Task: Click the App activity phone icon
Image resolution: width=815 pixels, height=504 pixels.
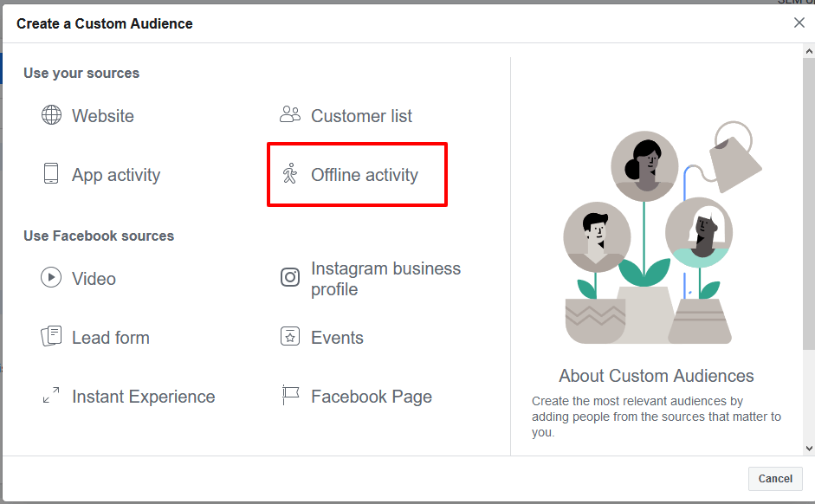Action: (51, 173)
